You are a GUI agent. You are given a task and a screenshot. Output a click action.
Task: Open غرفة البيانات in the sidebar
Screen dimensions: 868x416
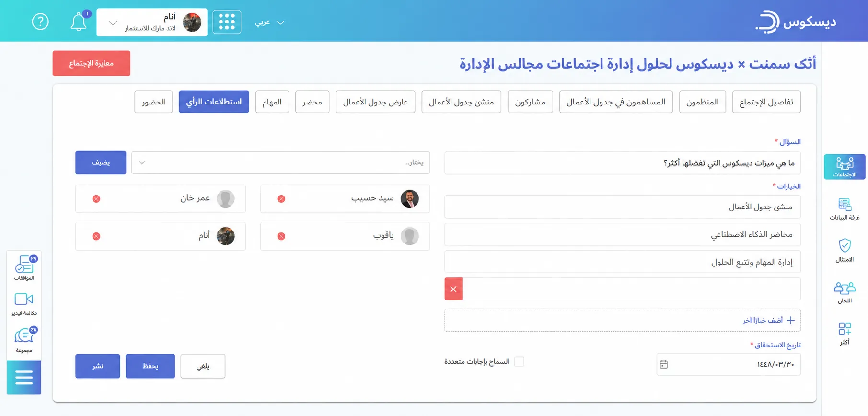(845, 209)
